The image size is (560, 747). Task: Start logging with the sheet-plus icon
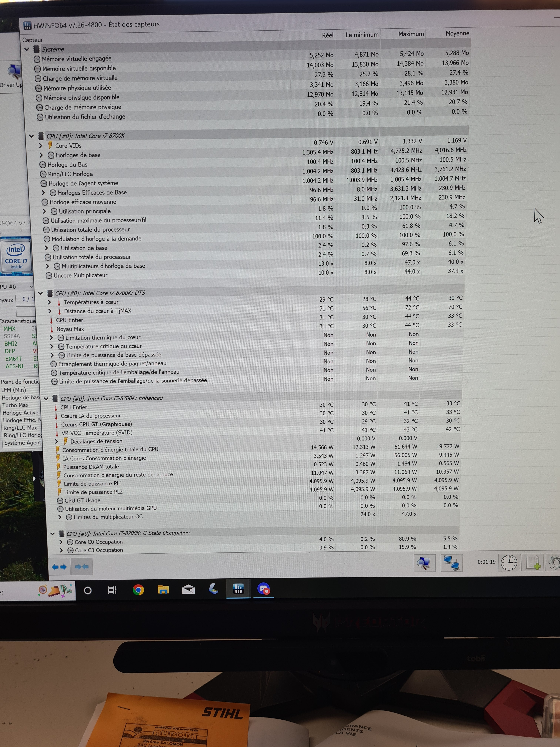point(533,563)
